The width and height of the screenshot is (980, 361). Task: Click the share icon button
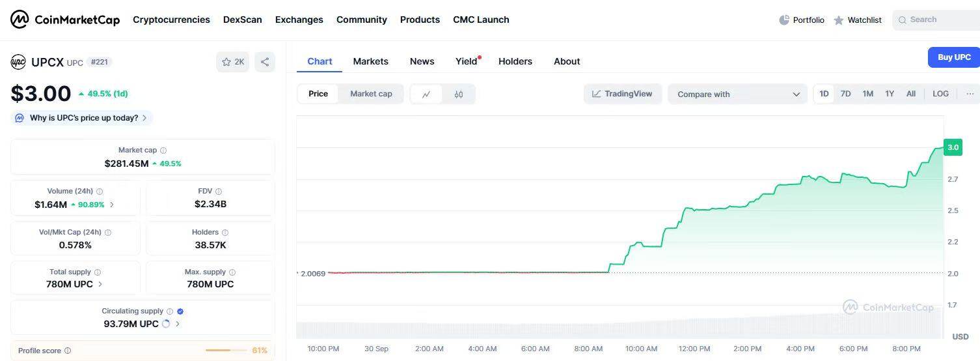265,62
